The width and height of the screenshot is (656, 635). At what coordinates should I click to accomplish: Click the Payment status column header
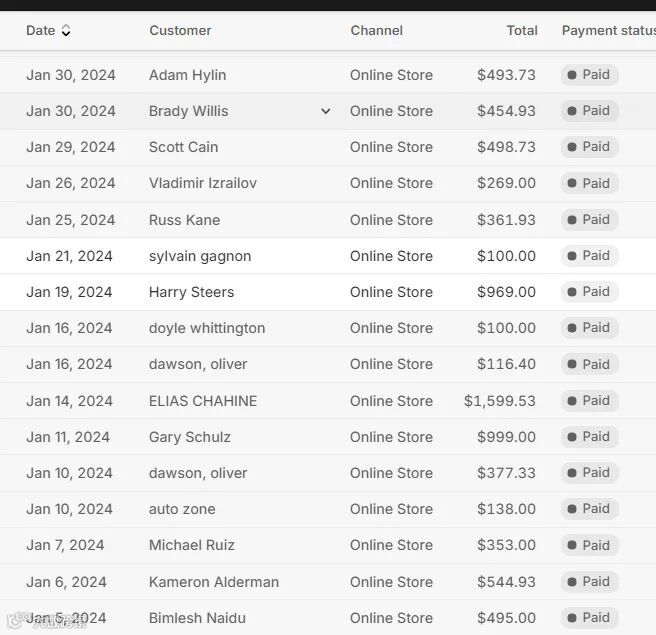pyautogui.click(x=607, y=31)
